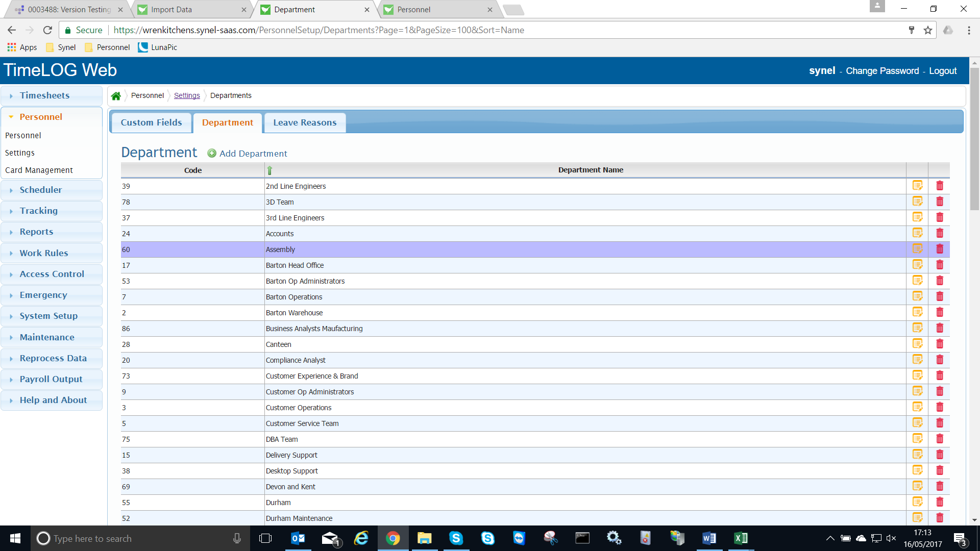
Task: Expand the Reprocess Data section
Action: (x=51, y=358)
